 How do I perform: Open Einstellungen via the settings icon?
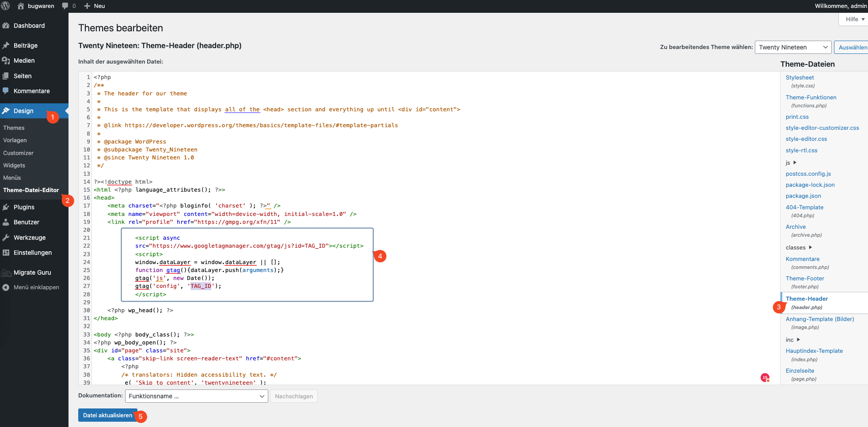click(6, 252)
